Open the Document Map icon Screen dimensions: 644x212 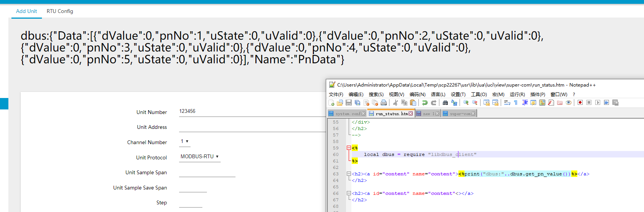[542, 103]
